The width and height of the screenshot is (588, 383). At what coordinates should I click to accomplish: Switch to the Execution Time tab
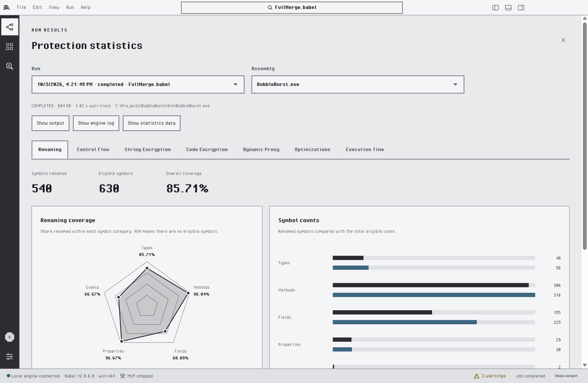click(x=365, y=150)
